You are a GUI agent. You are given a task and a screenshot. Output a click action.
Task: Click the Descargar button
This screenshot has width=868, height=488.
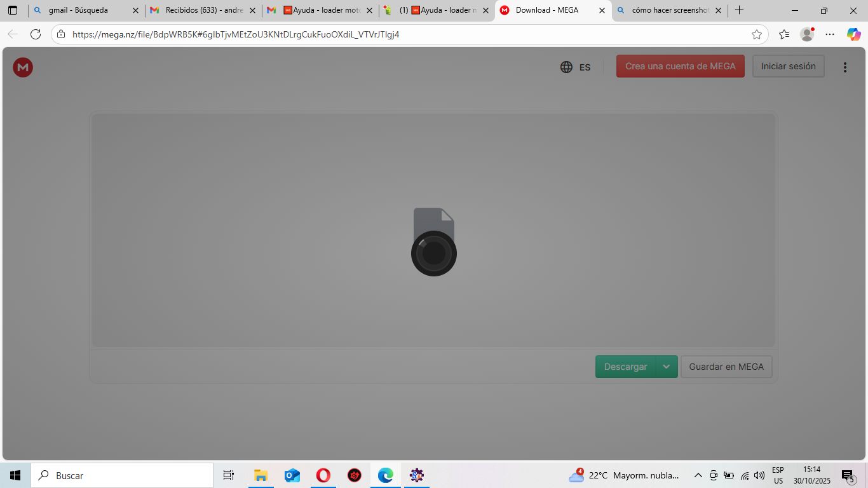coord(625,367)
